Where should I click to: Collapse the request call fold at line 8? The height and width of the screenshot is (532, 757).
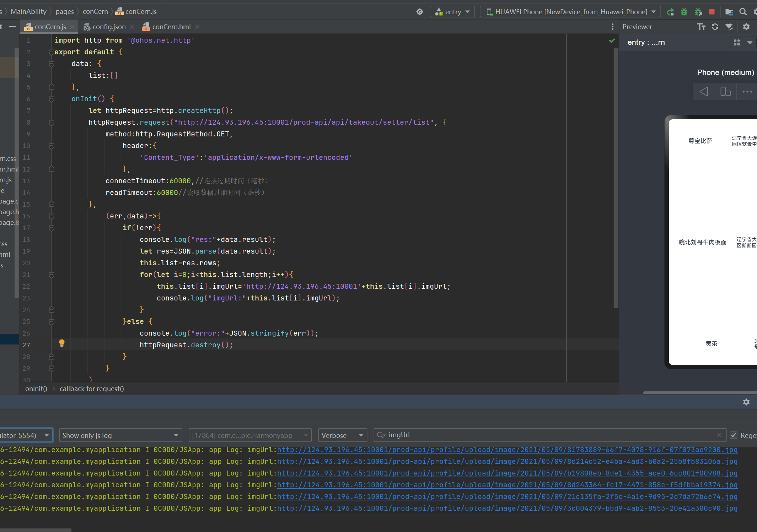coord(52,123)
